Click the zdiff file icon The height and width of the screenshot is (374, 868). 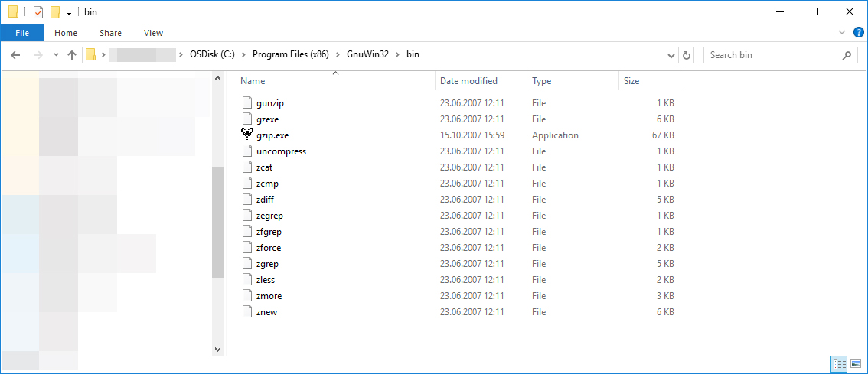247,199
